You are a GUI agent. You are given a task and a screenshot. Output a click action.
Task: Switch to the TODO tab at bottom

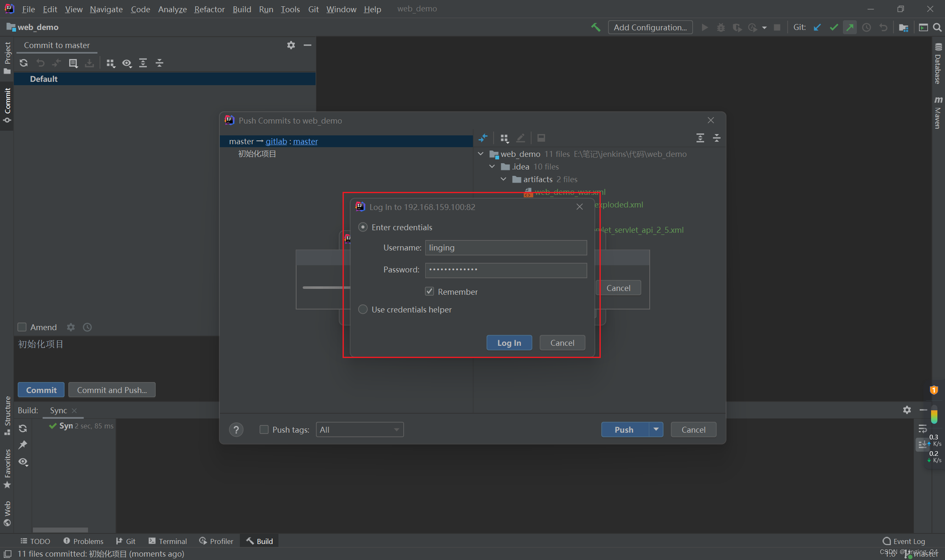[x=35, y=541]
